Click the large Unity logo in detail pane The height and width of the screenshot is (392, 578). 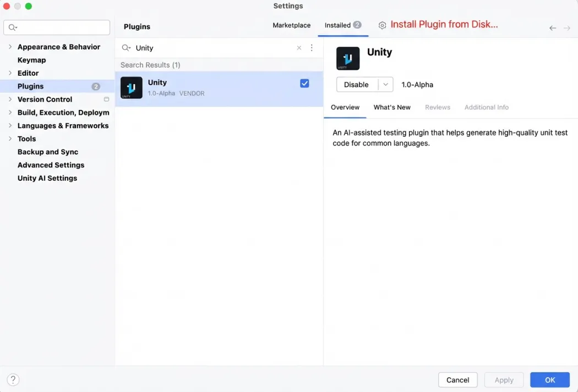point(348,58)
